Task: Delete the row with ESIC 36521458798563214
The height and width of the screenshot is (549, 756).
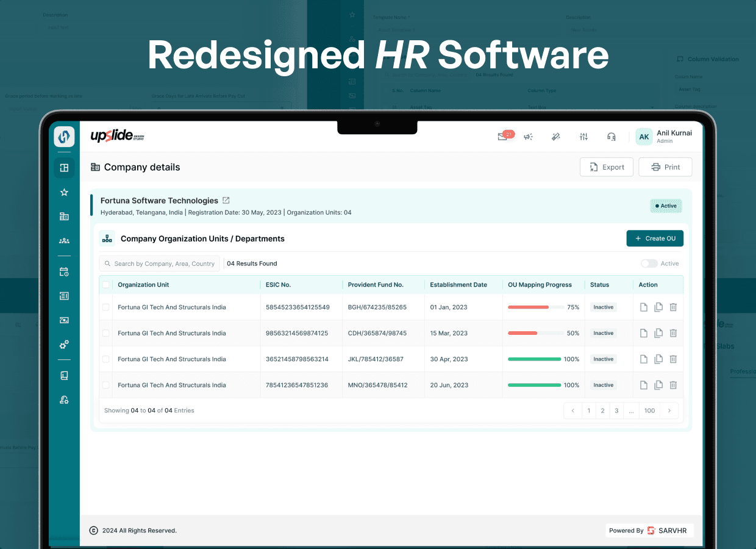Action: (673, 359)
